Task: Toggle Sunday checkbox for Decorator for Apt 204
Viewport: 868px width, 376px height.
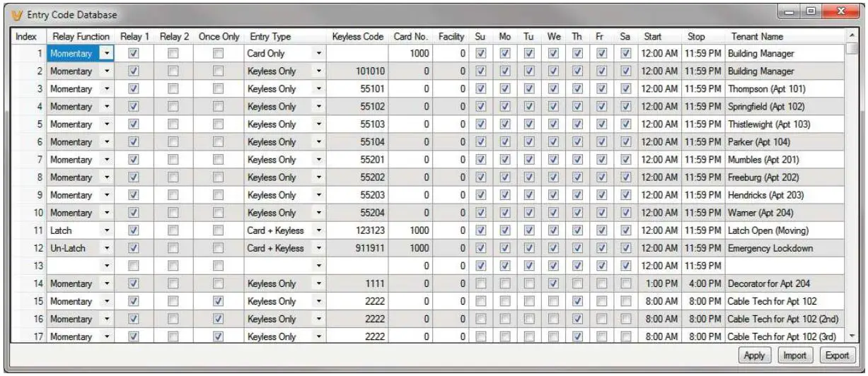Action: point(482,283)
